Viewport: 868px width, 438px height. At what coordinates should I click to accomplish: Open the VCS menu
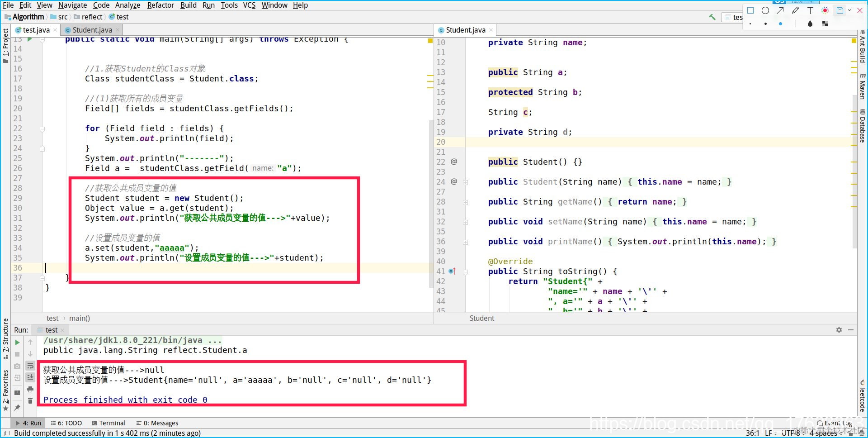pos(249,5)
